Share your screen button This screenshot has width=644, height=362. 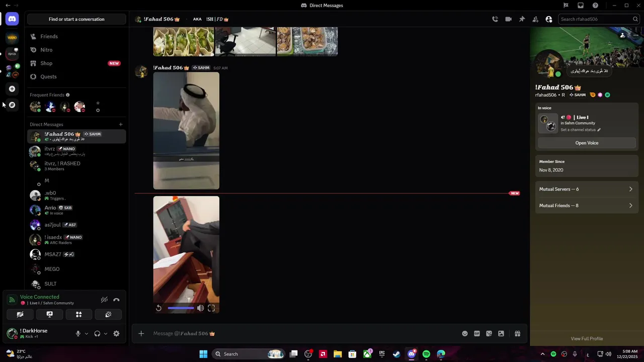point(49,314)
